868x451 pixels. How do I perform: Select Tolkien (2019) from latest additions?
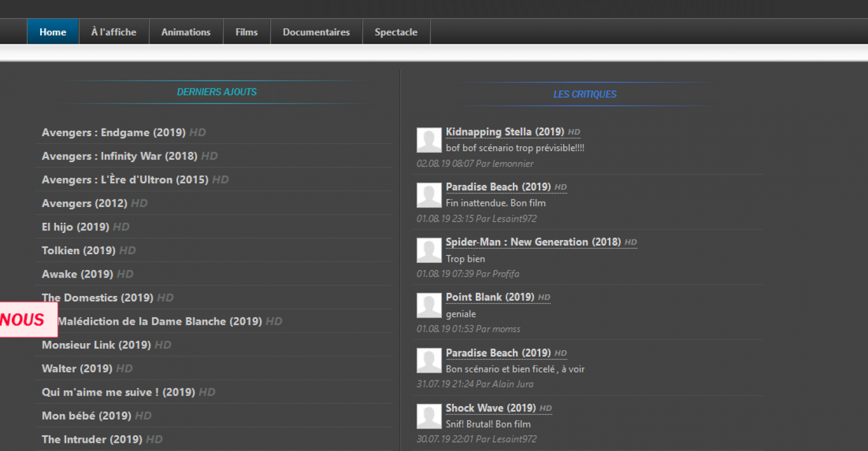(79, 250)
